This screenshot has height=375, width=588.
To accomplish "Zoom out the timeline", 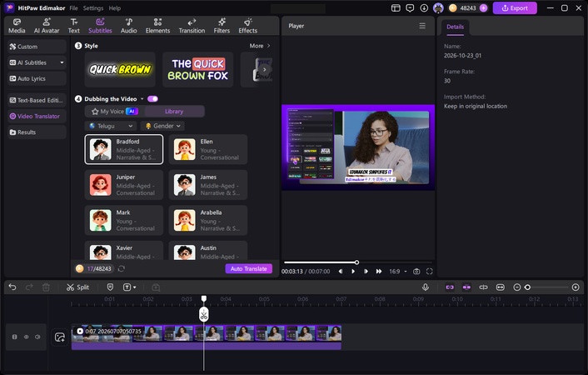I will [x=516, y=287].
